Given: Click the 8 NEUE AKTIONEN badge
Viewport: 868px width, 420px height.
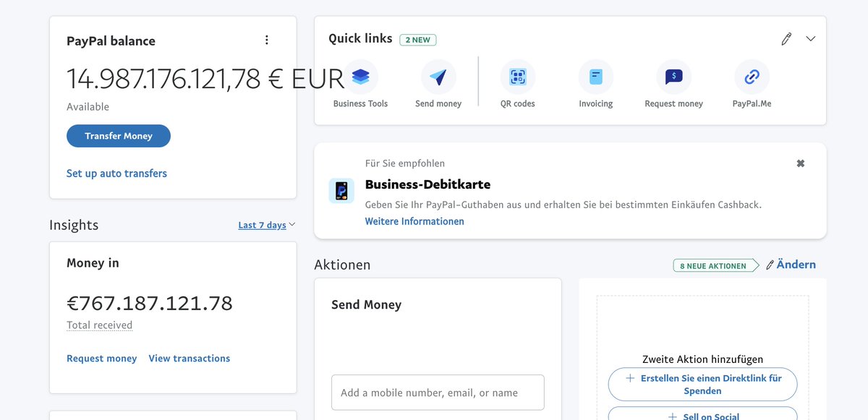Looking at the screenshot, I should pyautogui.click(x=715, y=265).
